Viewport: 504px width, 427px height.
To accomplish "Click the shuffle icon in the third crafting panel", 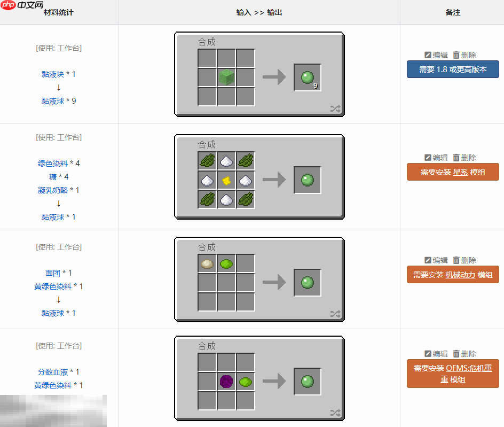I will coord(336,314).
